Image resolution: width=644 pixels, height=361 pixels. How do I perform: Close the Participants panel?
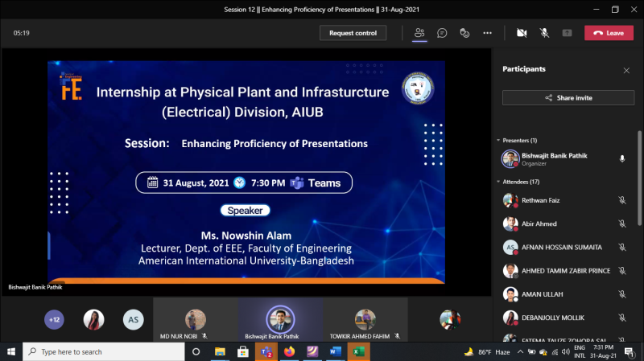(626, 70)
